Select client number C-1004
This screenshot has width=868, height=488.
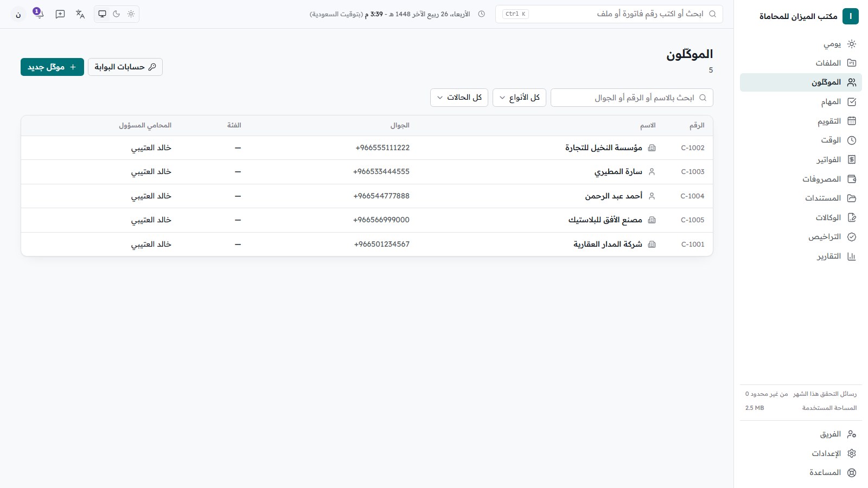point(693,196)
